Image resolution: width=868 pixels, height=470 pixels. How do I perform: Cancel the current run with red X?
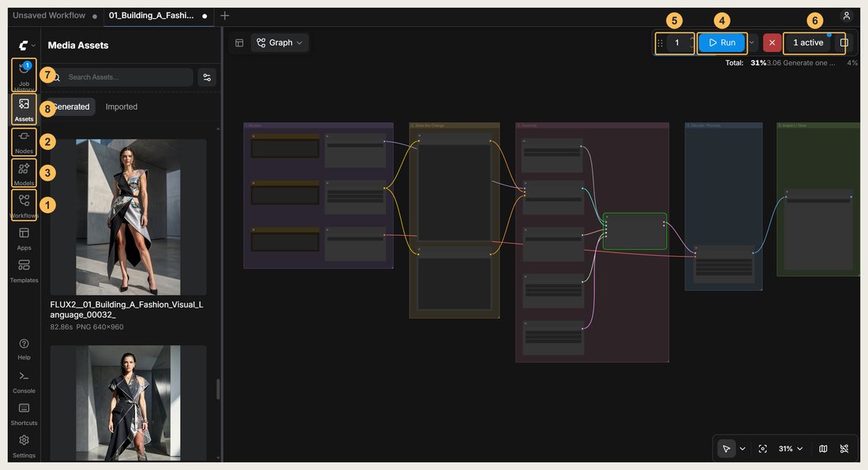[x=773, y=43]
